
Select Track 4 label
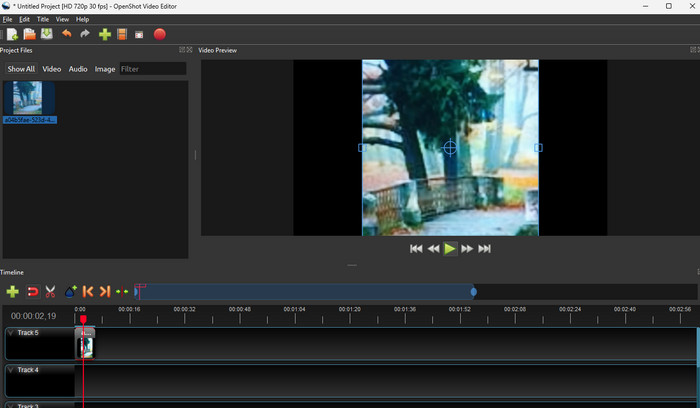[x=28, y=370]
